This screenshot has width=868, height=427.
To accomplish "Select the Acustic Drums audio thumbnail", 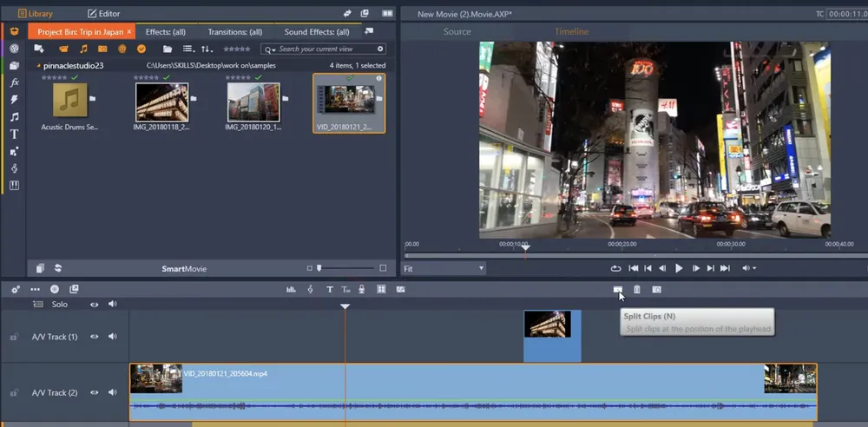I will point(70,101).
